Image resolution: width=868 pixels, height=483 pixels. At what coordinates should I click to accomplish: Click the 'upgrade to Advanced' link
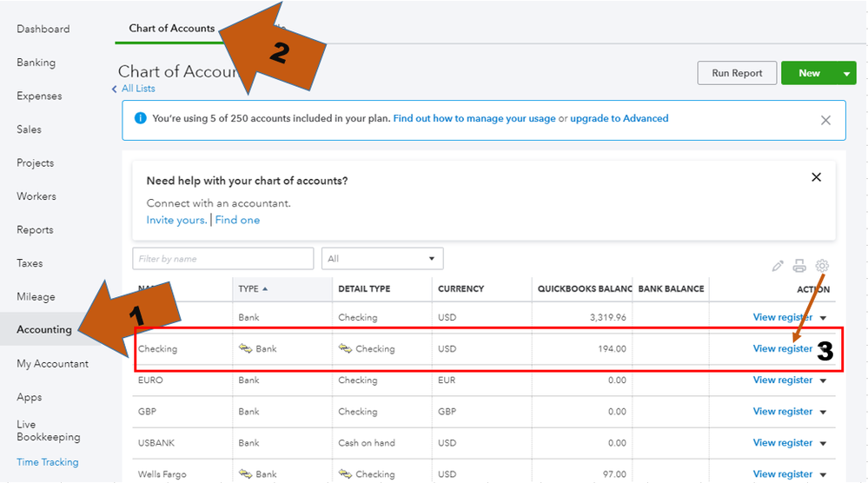(620, 118)
